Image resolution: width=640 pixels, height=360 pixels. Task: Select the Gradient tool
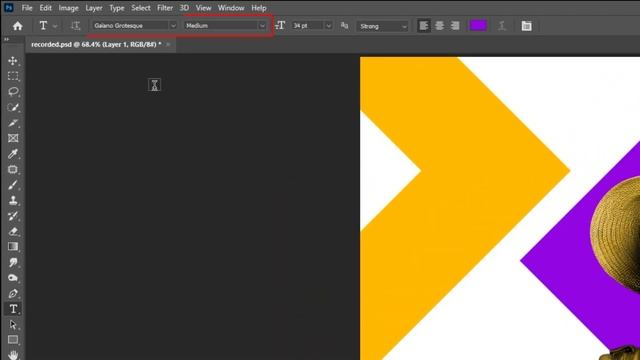pyautogui.click(x=13, y=247)
